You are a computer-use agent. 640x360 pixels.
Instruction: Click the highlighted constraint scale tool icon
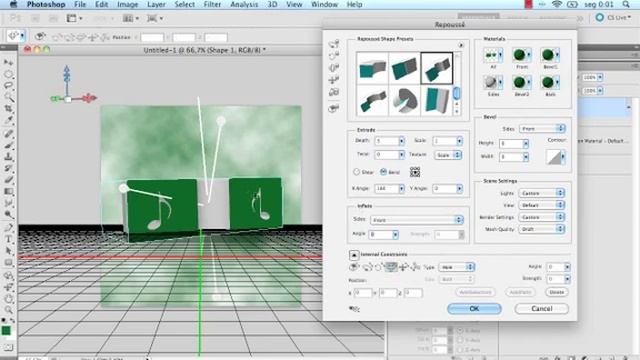(391, 267)
